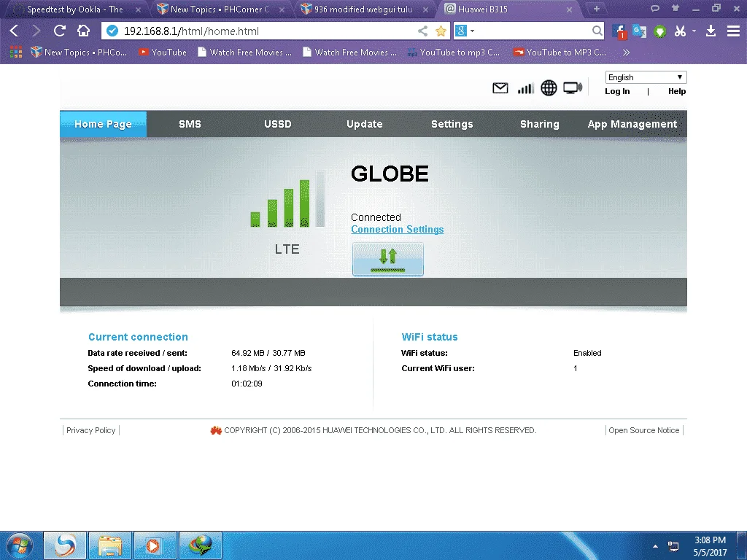
Task: Click the received/sent value 64.92 MB / 30.77 MB
Action: (x=268, y=353)
